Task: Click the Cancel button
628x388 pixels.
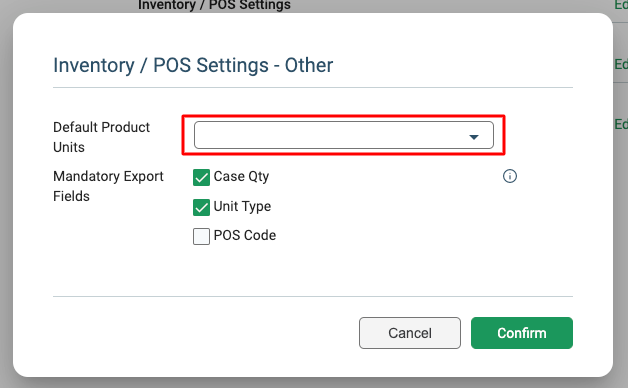Action: 410,333
